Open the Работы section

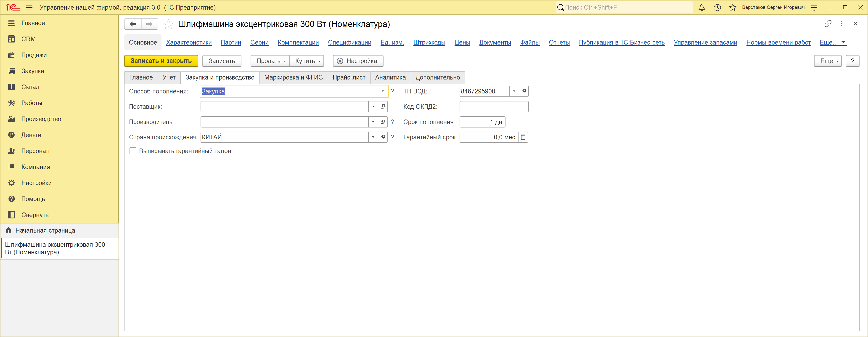59,103
